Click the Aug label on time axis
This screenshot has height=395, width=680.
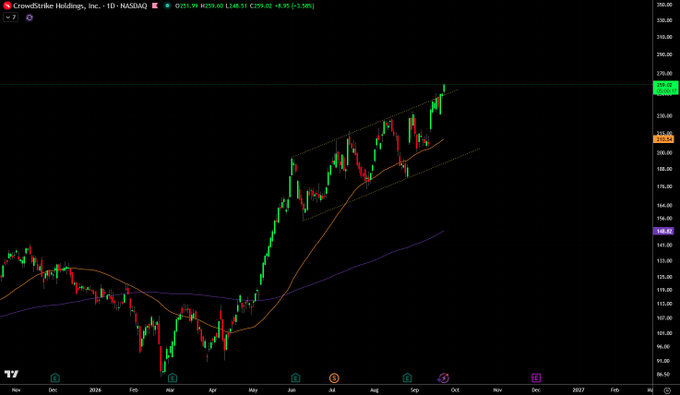374,390
